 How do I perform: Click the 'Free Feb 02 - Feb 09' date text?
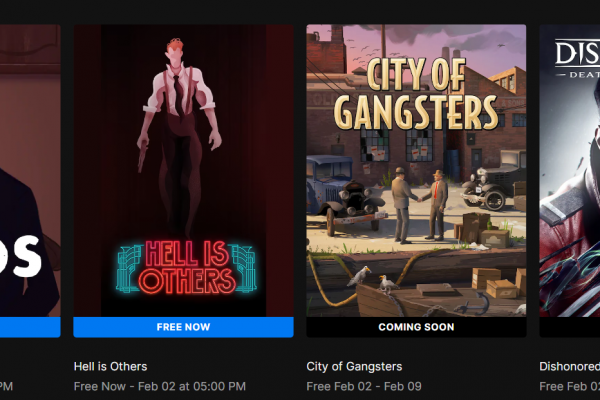point(364,386)
